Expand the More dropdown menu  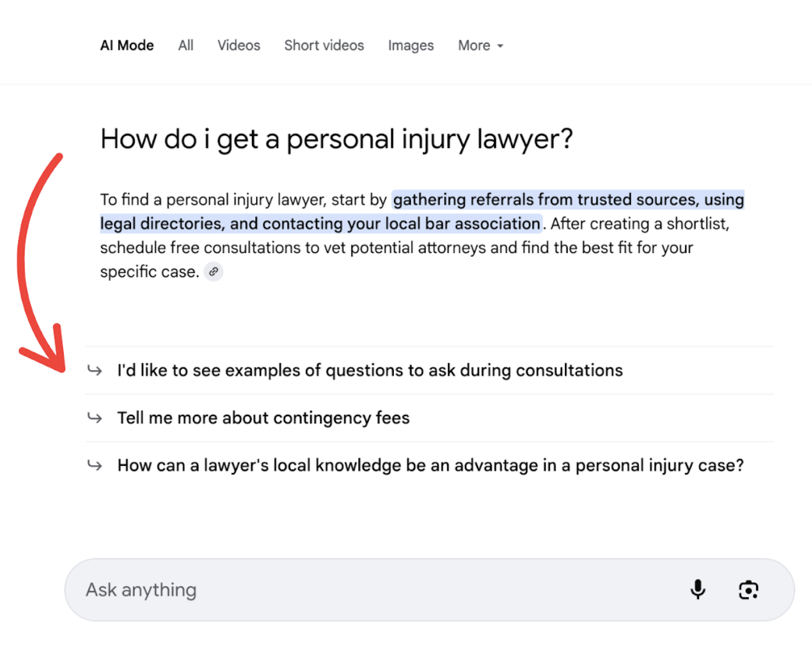pyautogui.click(x=481, y=45)
